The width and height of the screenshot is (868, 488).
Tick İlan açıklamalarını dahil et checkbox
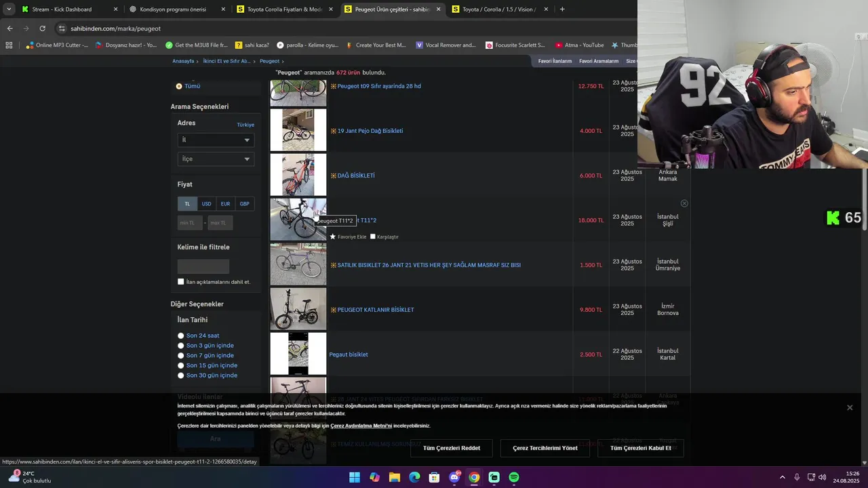pyautogui.click(x=181, y=281)
